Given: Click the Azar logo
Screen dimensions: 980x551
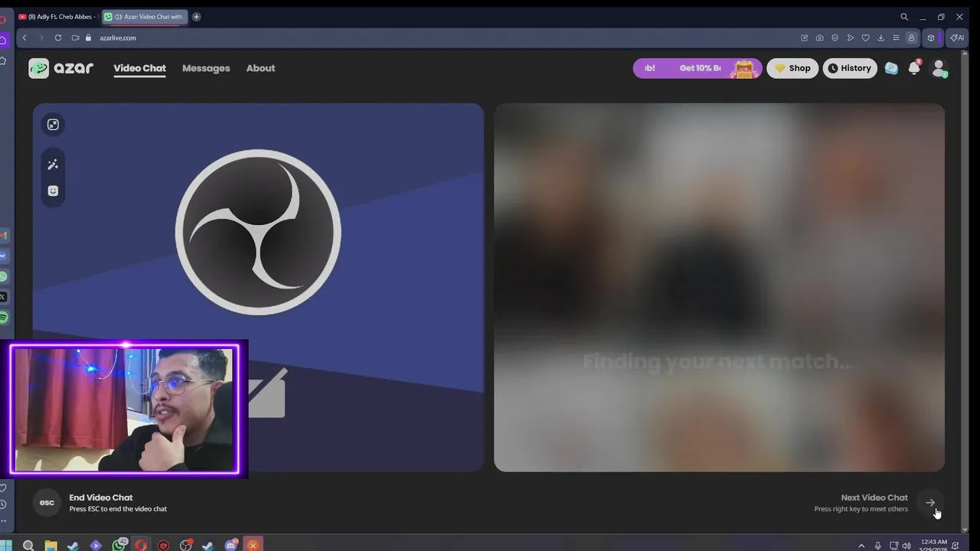Looking at the screenshot, I should click(61, 68).
